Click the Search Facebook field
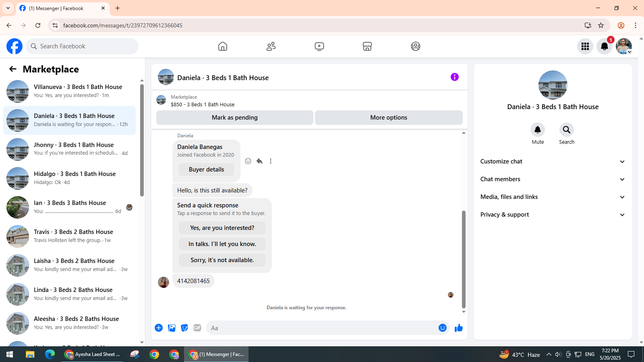This screenshot has width=644, height=362. 82,46
